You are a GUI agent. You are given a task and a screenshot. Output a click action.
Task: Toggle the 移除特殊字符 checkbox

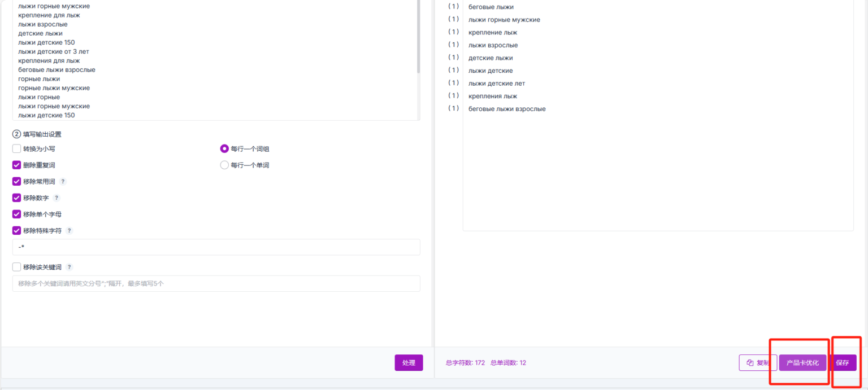coord(17,231)
